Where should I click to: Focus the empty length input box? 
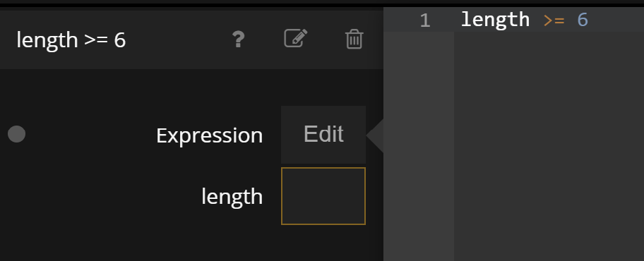pos(323,196)
